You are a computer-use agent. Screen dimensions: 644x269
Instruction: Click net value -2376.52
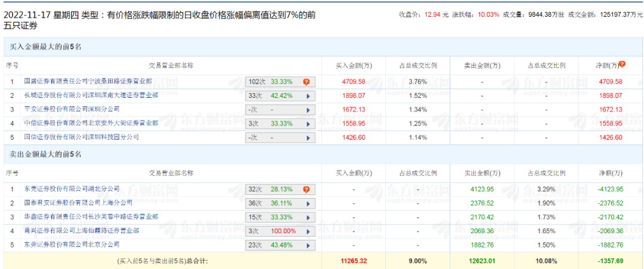tap(610, 203)
